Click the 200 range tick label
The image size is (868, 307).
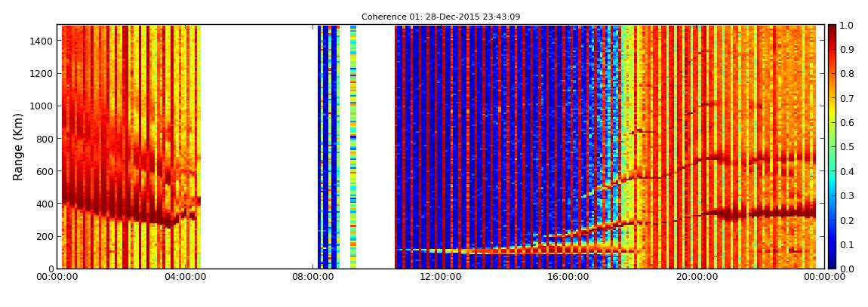(44, 236)
